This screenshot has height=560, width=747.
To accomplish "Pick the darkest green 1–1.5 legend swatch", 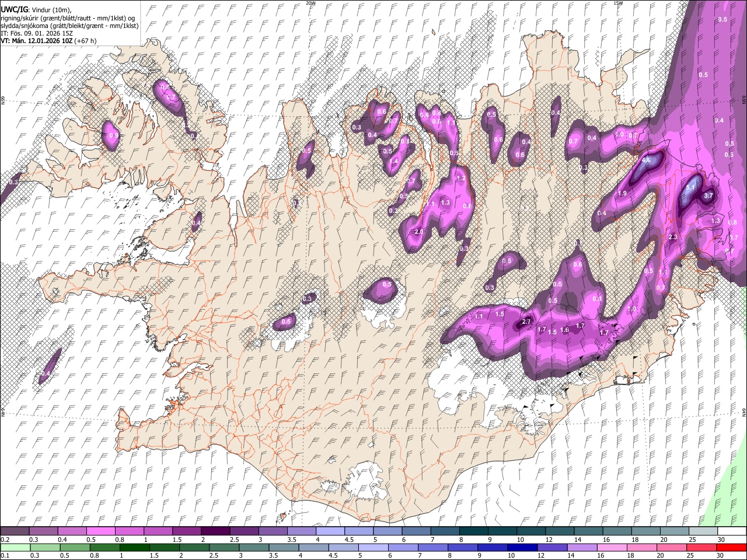I will pyautogui.click(x=135, y=547).
